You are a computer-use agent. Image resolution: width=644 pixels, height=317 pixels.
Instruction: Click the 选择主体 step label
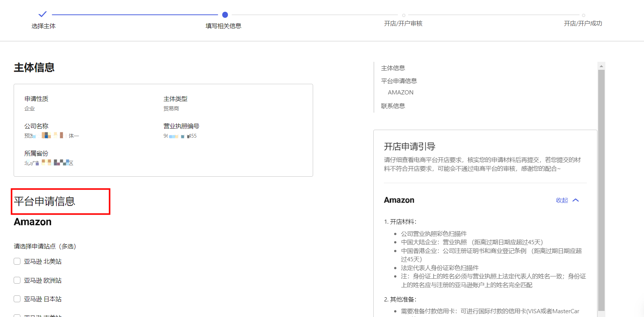pos(44,26)
